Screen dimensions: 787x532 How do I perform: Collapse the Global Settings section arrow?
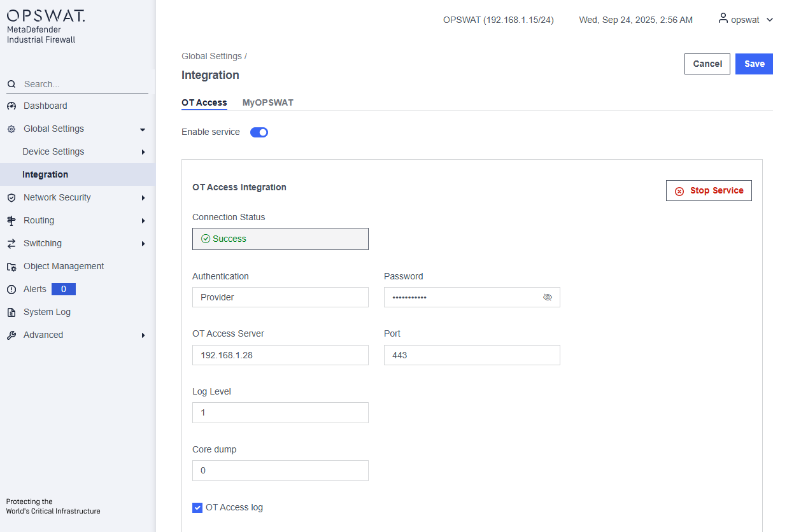click(x=143, y=129)
